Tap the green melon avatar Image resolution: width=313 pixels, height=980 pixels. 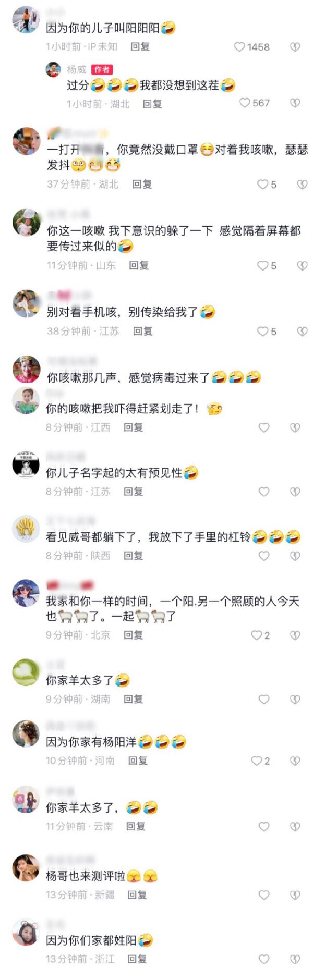26,672
